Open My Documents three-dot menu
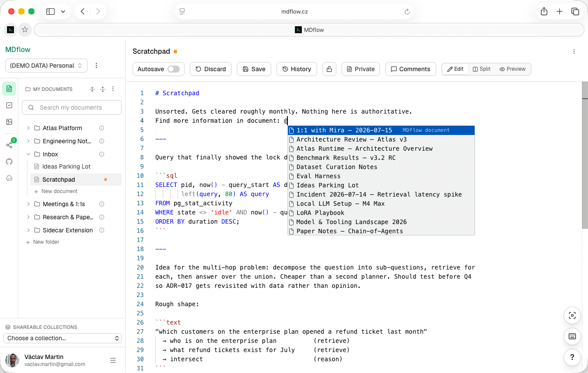 113,89
